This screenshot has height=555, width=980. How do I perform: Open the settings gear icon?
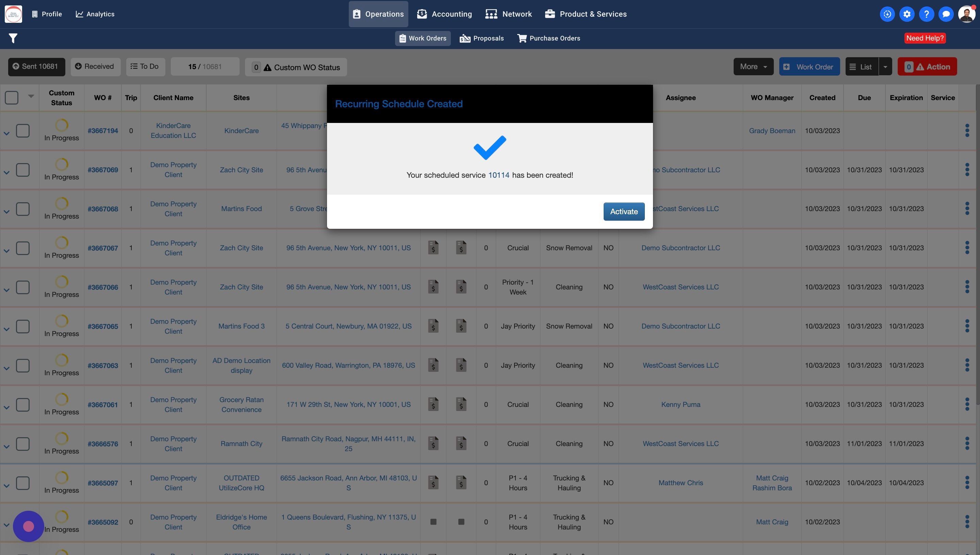click(907, 14)
